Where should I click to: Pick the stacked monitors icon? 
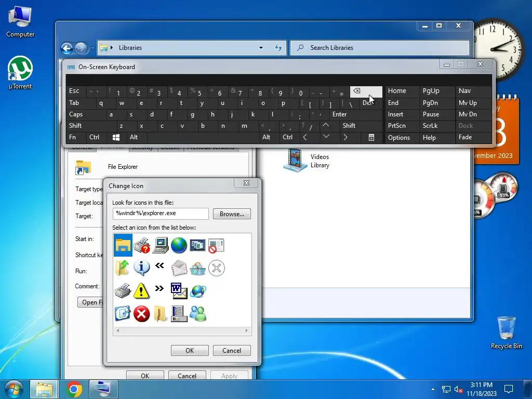(197, 245)
